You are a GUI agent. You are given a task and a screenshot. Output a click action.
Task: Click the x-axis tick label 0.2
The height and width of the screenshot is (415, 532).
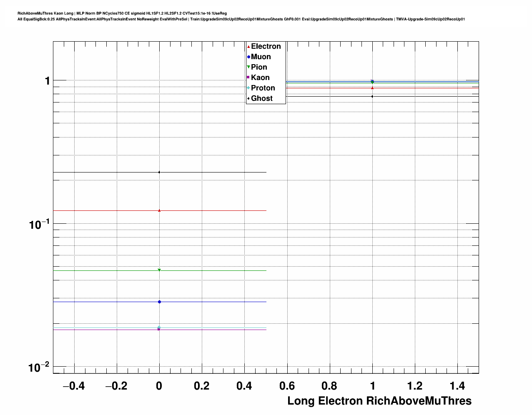(x=202, y=386)
